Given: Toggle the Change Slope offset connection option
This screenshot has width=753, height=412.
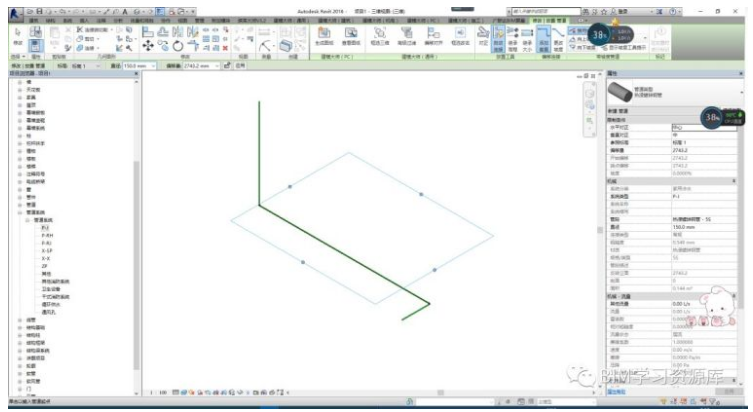Looking at the screenshot, I should pyautogui.click(x=558, y=38).
